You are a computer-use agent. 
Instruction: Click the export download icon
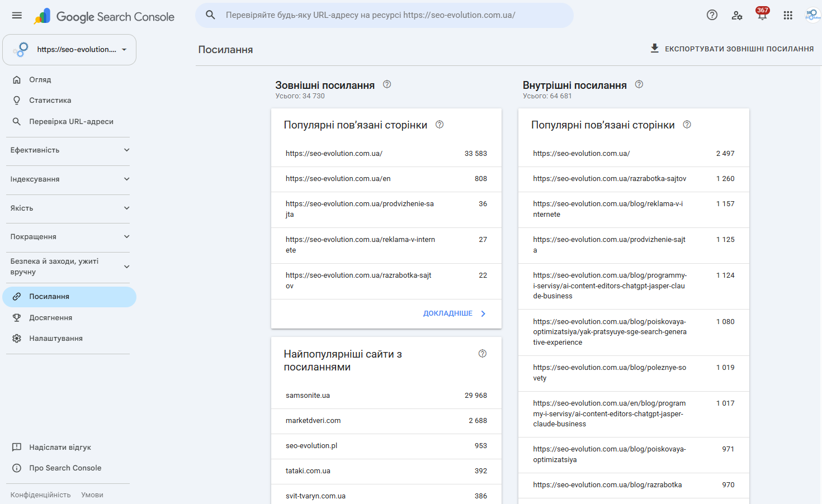(x=654, y=49)
